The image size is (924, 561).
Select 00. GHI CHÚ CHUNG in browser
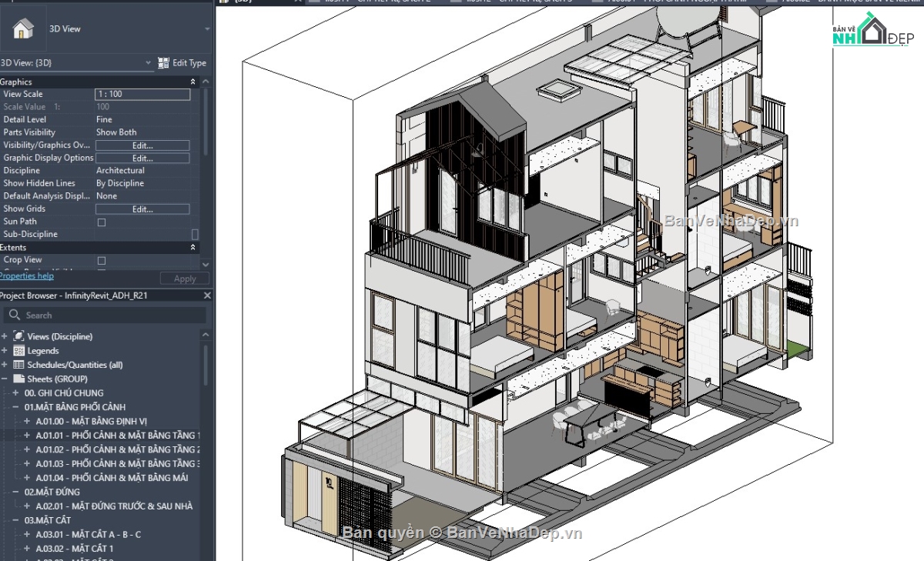(x=64, y=393)
